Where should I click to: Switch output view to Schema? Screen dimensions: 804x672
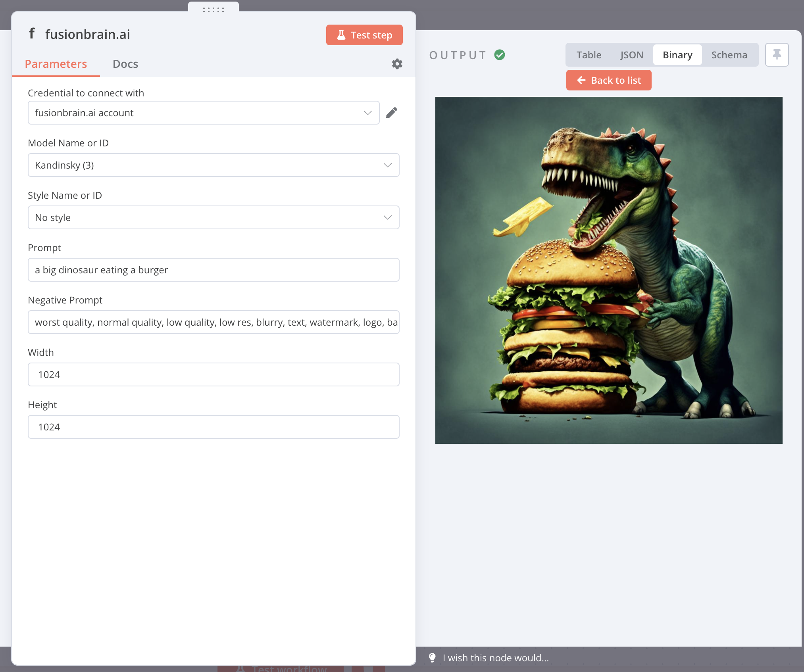[729, 55]
